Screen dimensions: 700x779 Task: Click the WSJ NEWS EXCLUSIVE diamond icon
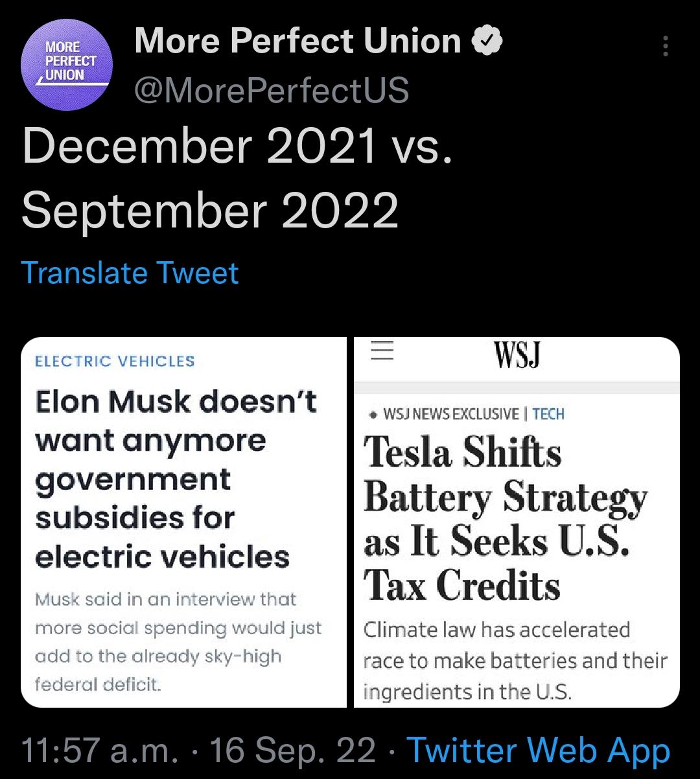(372, 413)
